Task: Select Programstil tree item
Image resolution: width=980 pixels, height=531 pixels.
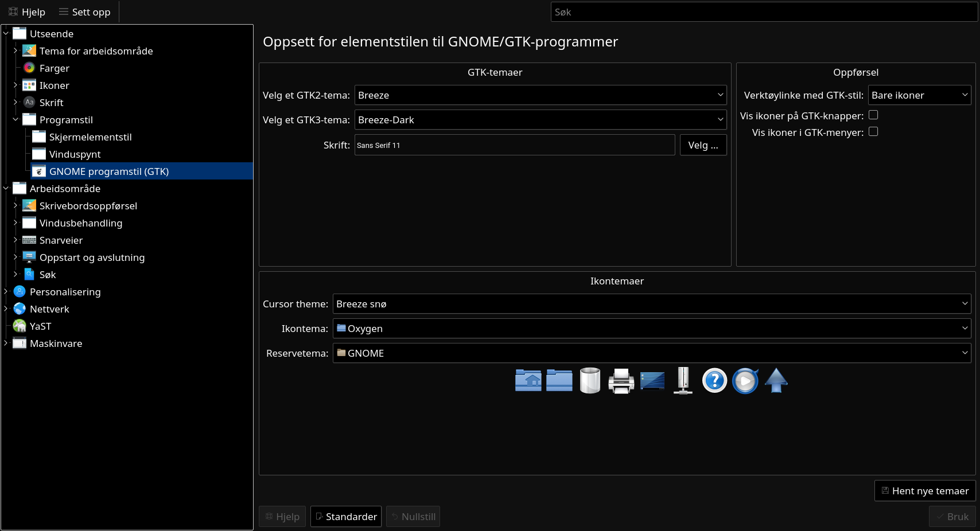Action: click(66, 120)
